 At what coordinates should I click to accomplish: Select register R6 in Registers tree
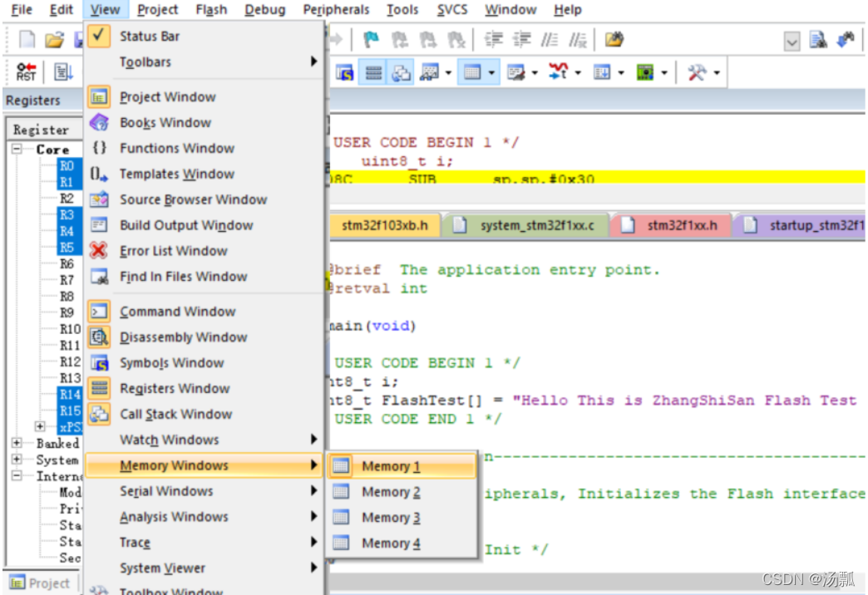coord(67,263)
